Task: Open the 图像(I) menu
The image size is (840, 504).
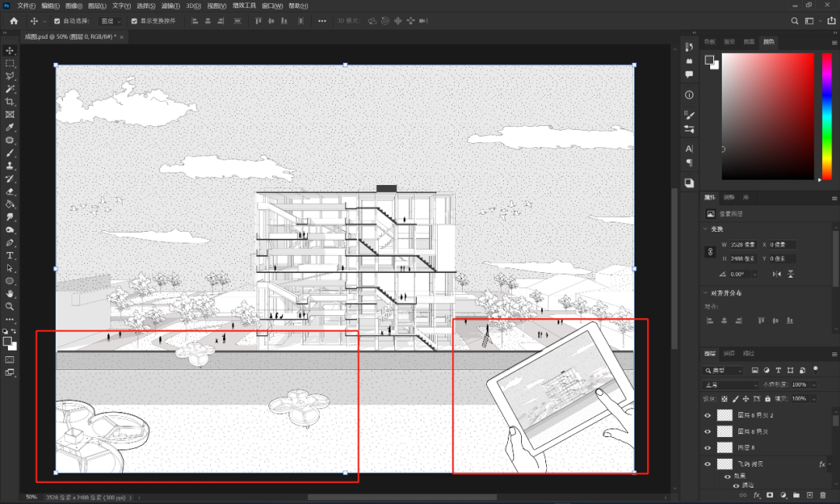Action: (73, 6)
